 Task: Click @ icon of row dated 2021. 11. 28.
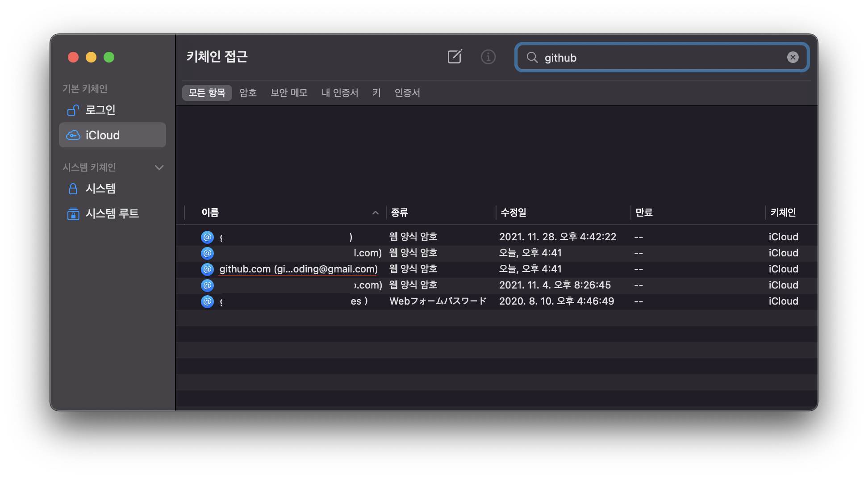(207, 237)
